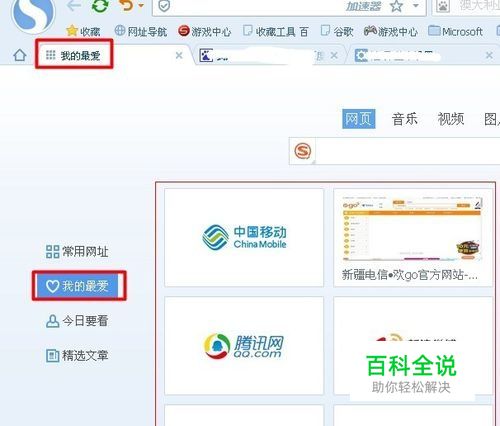
Task: Select the 音乐 search category
Action: (405, 119)
